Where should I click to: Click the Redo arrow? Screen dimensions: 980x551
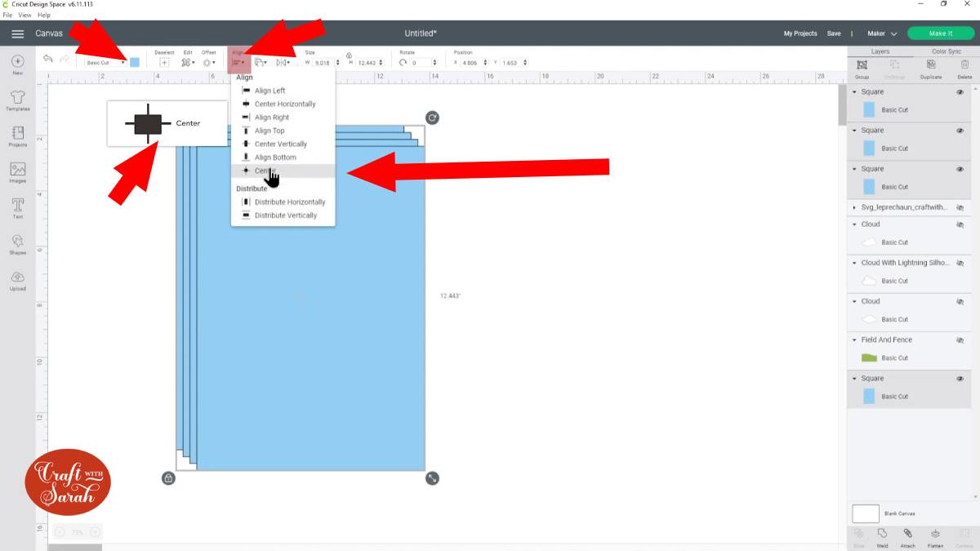(x=64, y=60)
